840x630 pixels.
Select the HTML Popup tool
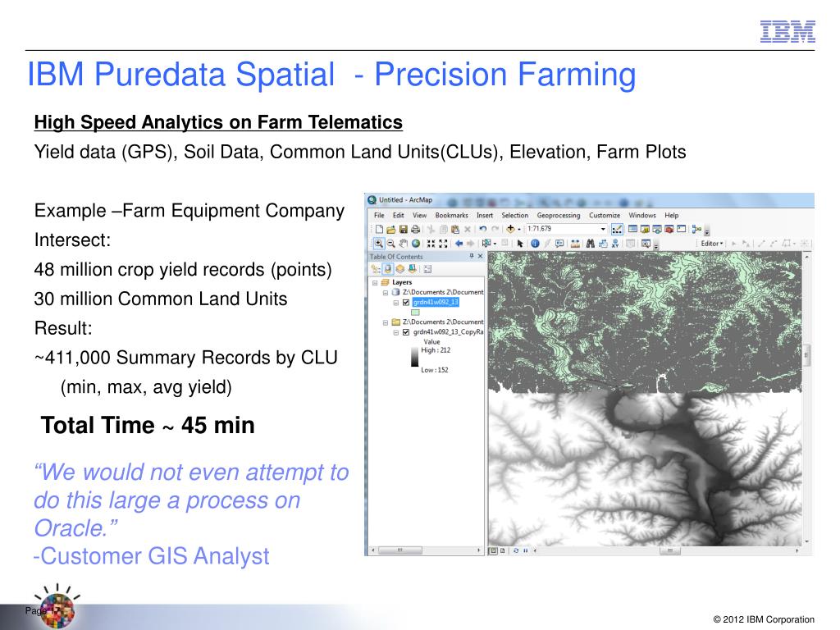click(559, 243)
